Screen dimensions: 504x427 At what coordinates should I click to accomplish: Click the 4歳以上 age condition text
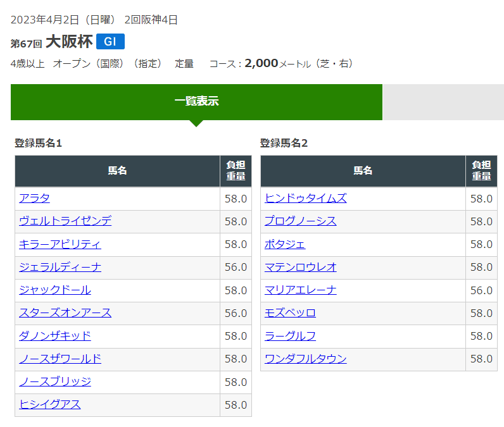(x=27, y=64)
